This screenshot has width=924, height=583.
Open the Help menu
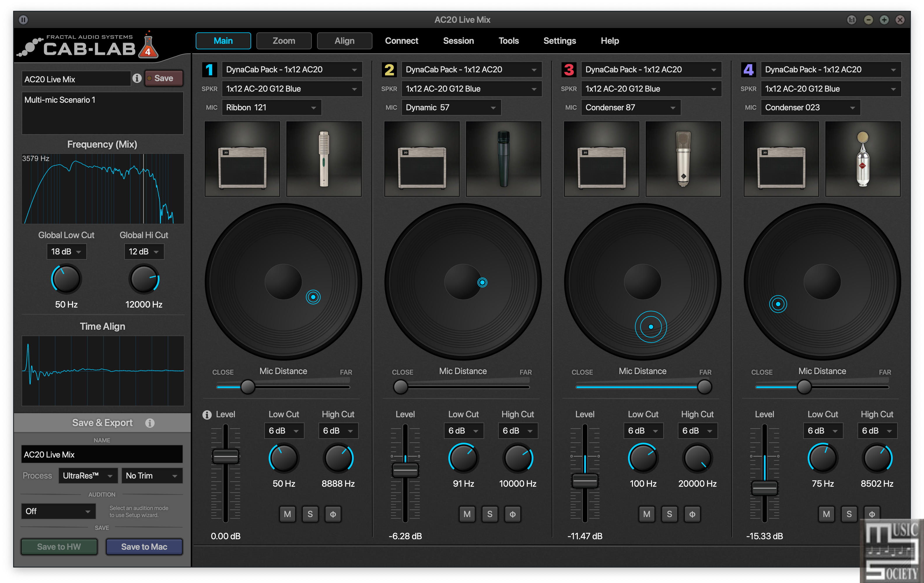click(x=610, y=41)
